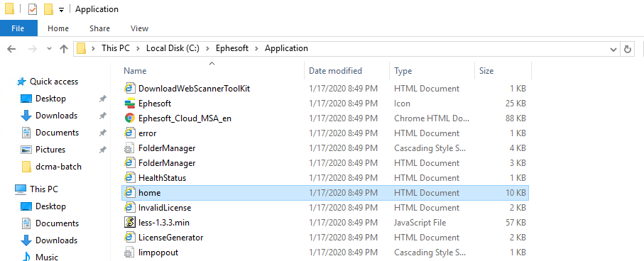The height and width of the screenshot is (261, 644).
Task: Click the Properties quick access toolbar icon
Action: pos(33,9)
